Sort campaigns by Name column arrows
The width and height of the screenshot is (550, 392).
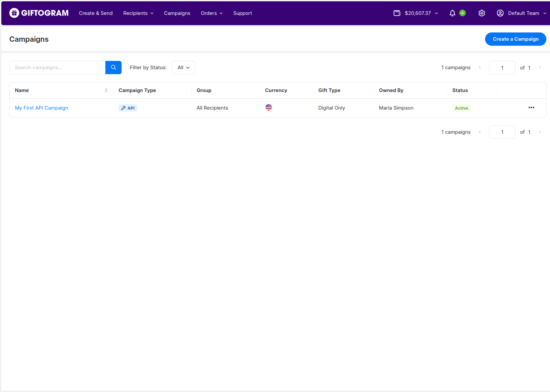(106, 90)
